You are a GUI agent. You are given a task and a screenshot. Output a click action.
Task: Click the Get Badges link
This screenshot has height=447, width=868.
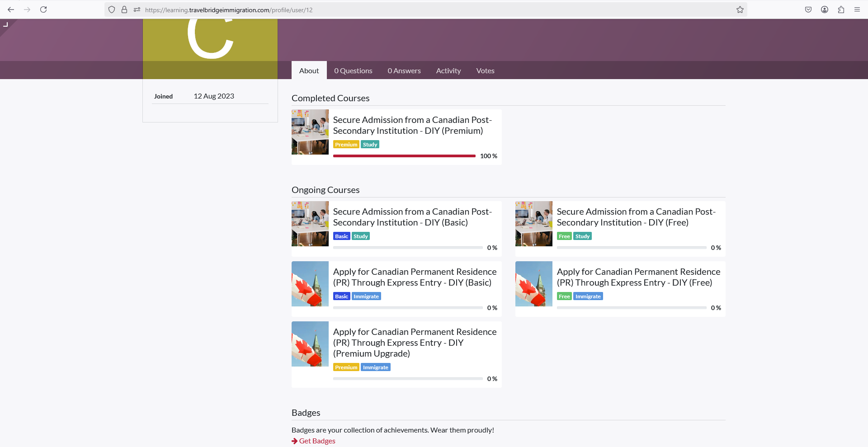pyautogui.click(x=317, y=441)
